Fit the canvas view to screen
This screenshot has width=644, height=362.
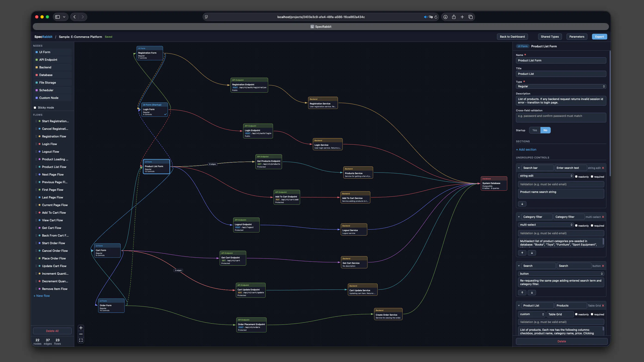pos(81,340)
